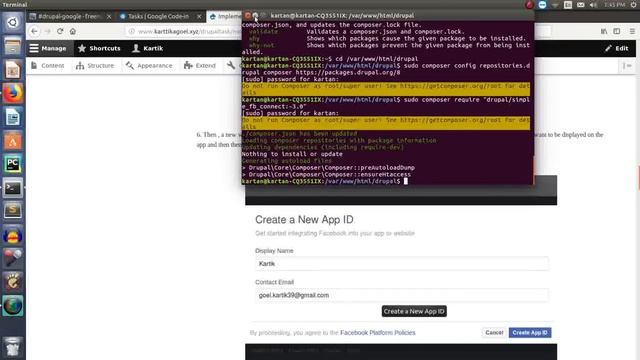This screenshot has width=640, height=360.
Task: Go to Firefox home page
Action: tap(73, 31)
